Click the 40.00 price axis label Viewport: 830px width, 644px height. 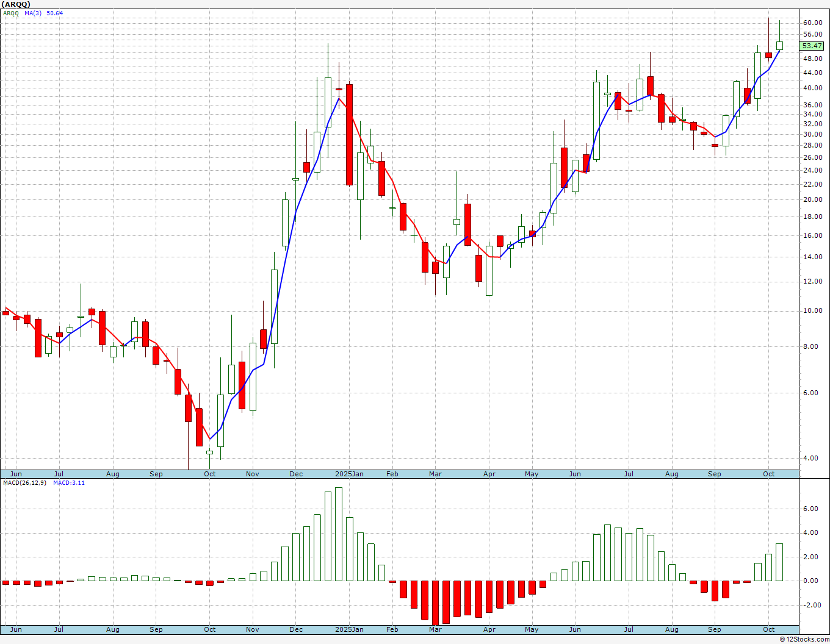[812, 88]
